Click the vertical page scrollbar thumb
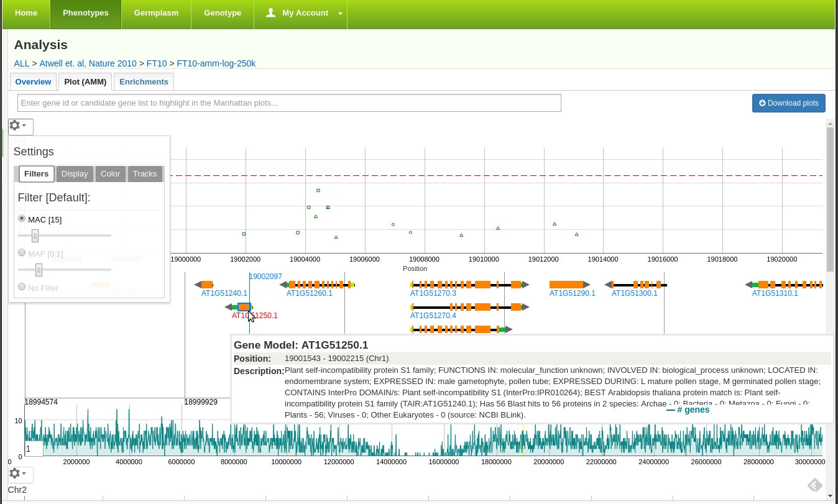 click(830, 199)
